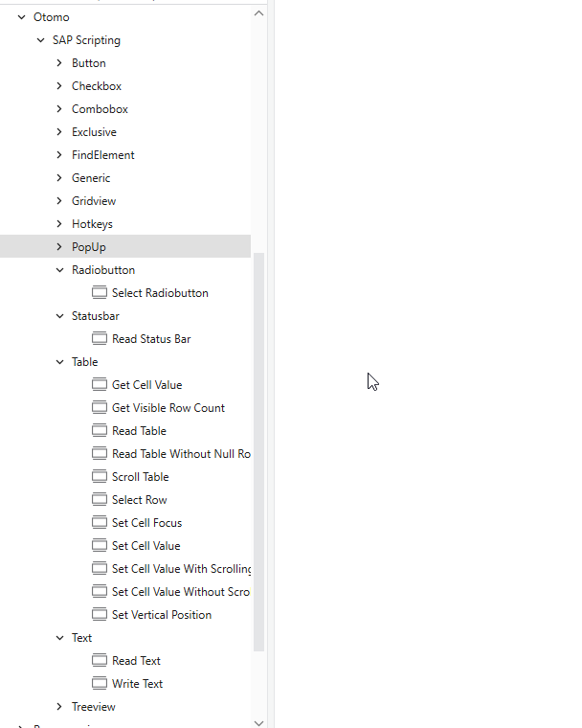
Task: Click the icon beside Read Status Bar
Action: click(x=100, y=339)
